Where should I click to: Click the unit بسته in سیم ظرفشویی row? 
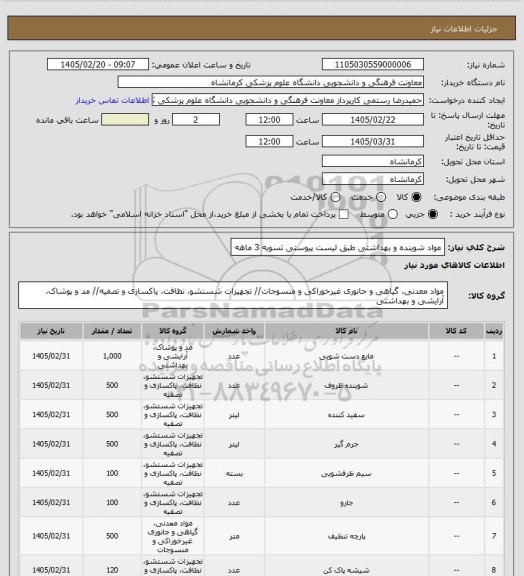[x=234, y=474]
